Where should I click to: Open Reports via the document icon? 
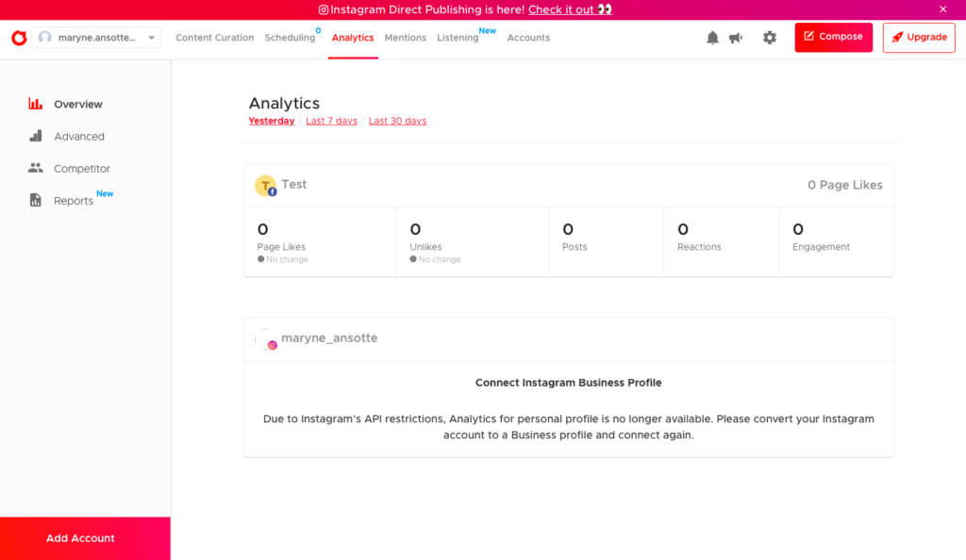(36, 200)
